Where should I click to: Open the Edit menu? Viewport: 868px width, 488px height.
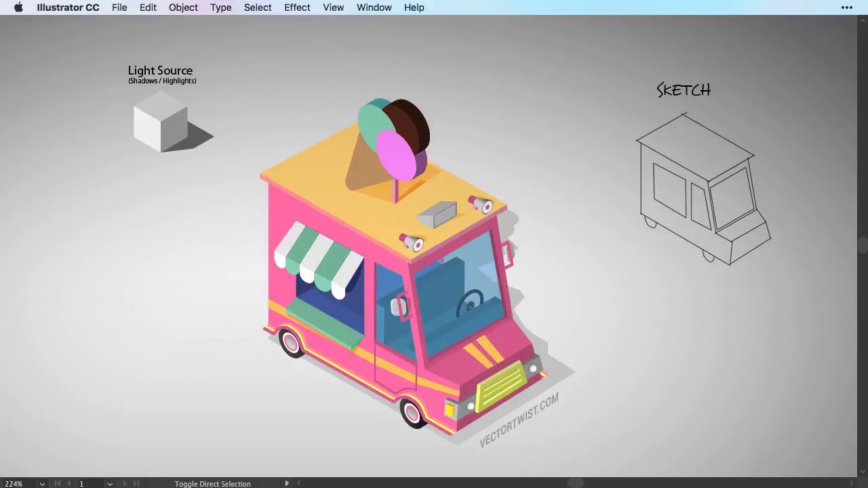pos(148,7)
